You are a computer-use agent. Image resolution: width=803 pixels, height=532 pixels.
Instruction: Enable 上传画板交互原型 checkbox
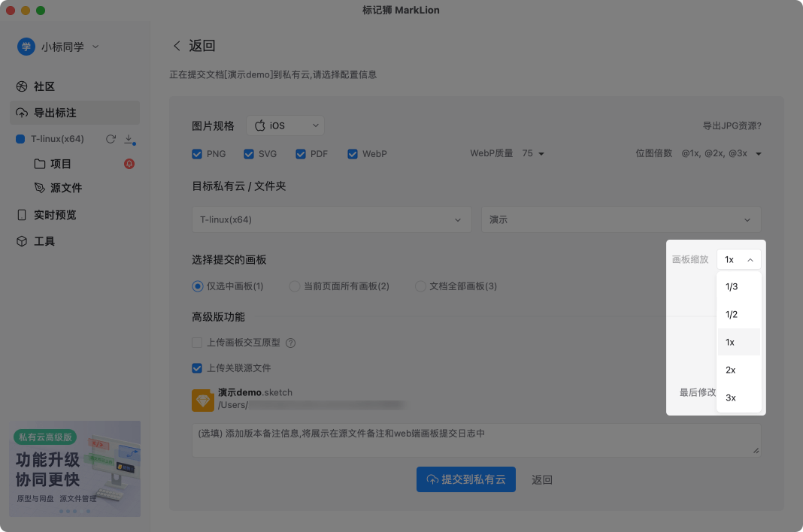pyautogui.click(x=197, y=343)
